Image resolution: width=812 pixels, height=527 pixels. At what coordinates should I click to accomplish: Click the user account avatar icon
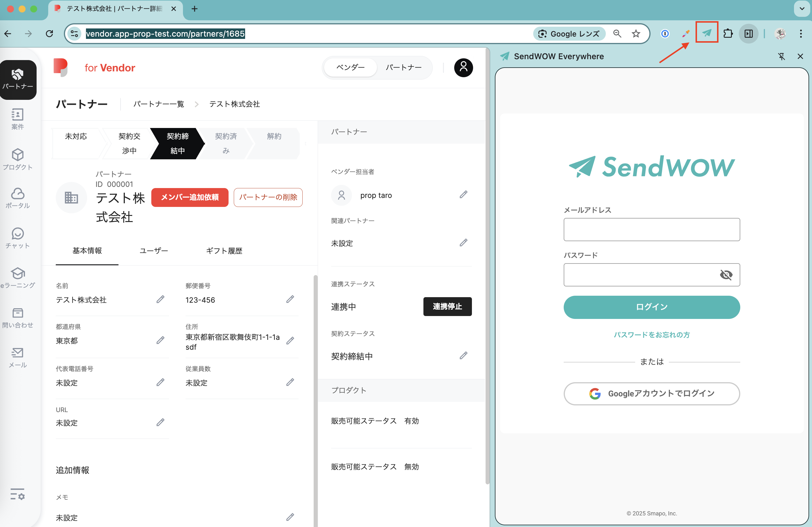coord(463,68)
